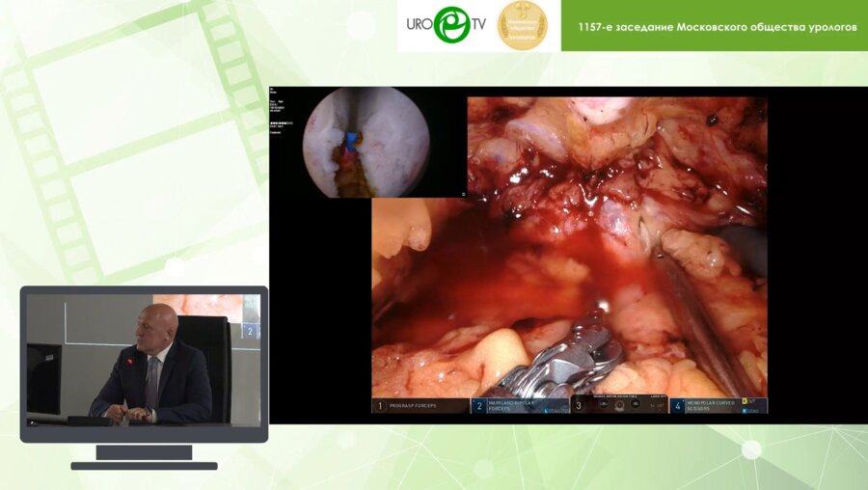Viewport: 868px width, 490px height.
Task: Select arm 2 number badge in instrument bar
Action: (478, 406)
